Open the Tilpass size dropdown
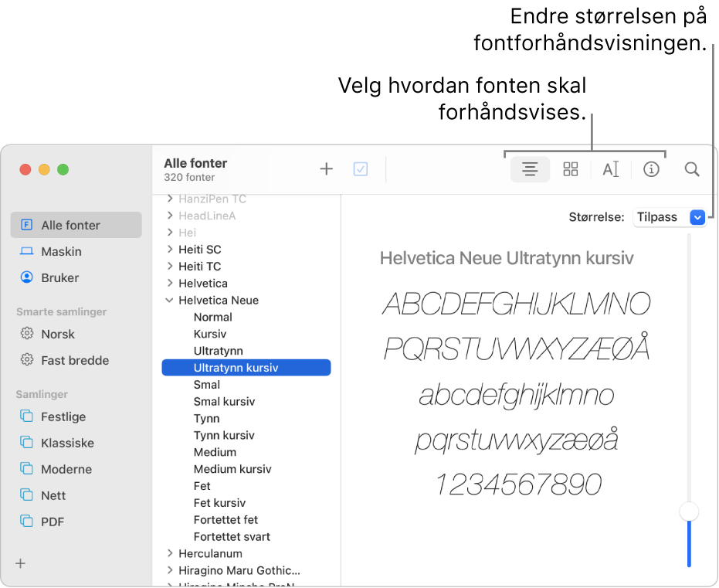719x588 pixels. (x=670, y=217)
